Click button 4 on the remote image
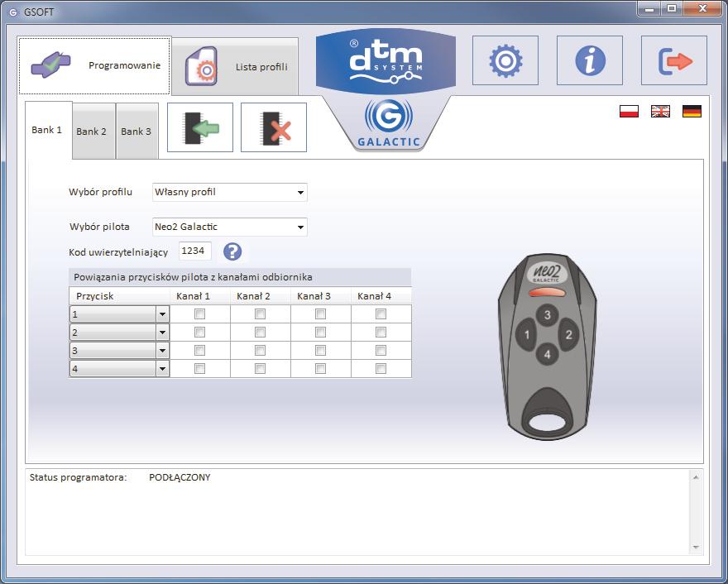The image size is (728, 584). (x=548, y=355)
